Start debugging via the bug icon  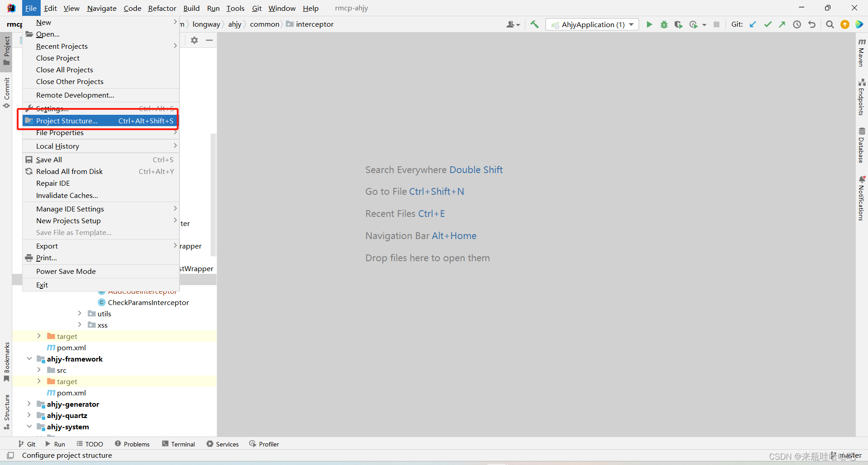click(x=664, y=24)
